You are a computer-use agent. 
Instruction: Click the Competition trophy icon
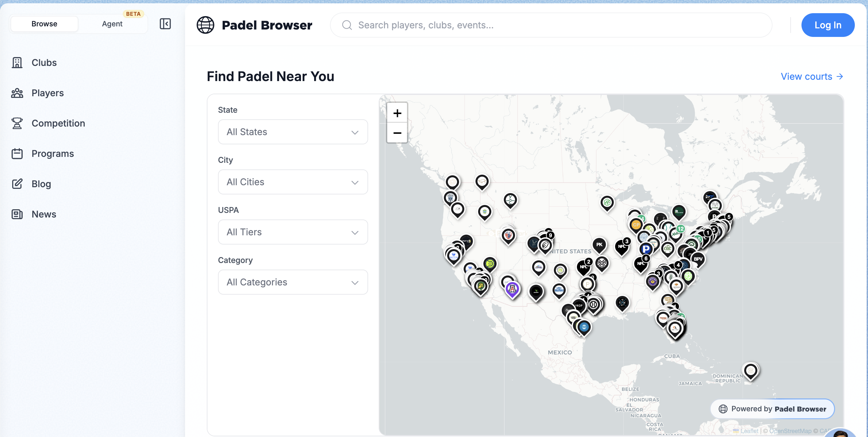pyautogui.click(x=17, y=123)
